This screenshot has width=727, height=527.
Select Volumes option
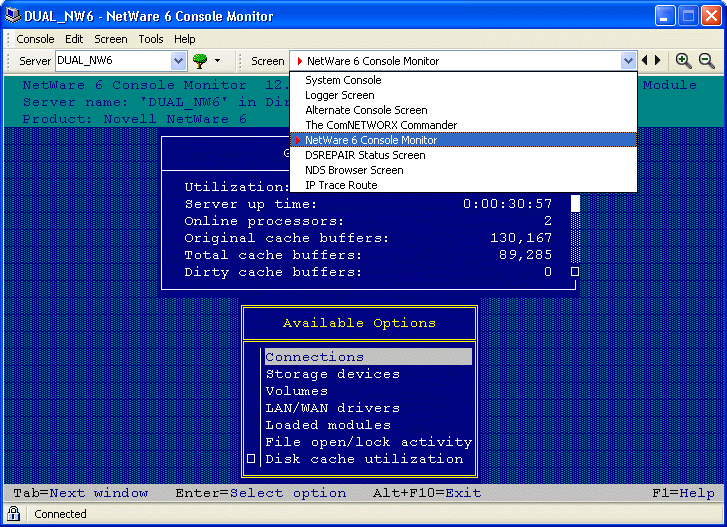(368, 391)
